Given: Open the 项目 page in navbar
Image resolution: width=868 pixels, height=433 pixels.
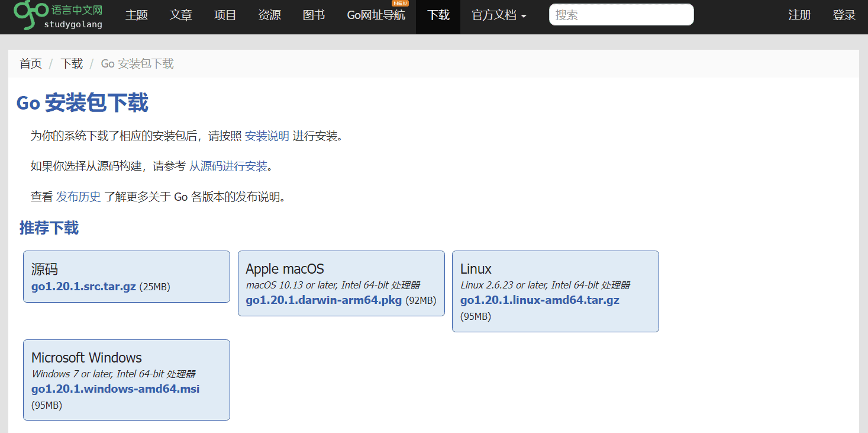Looking at the screenshot, I should (225, 15).
